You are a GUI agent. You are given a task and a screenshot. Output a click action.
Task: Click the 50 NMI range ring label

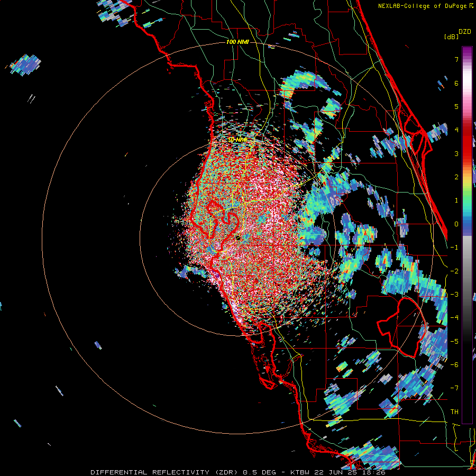[x=237, y=140]
